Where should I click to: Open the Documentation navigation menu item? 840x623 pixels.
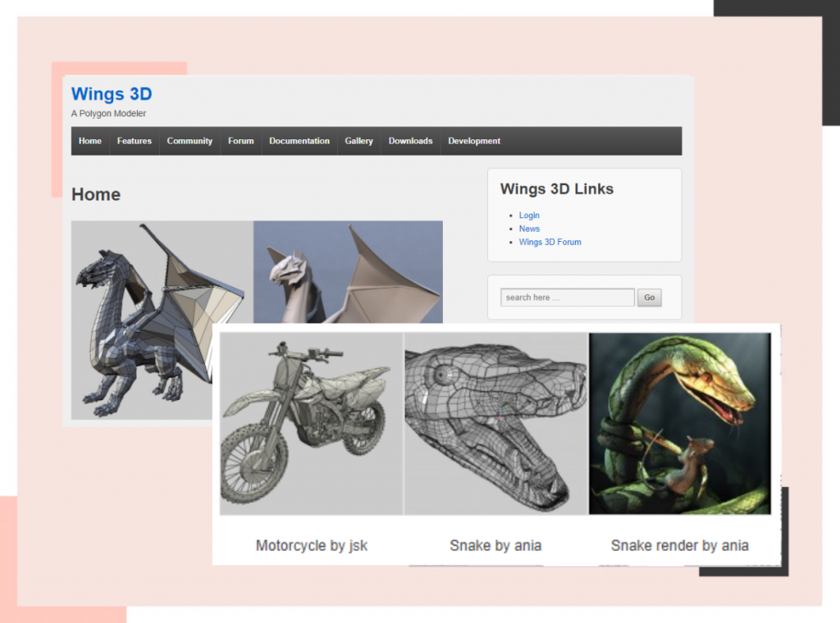[x=299, y=141]
